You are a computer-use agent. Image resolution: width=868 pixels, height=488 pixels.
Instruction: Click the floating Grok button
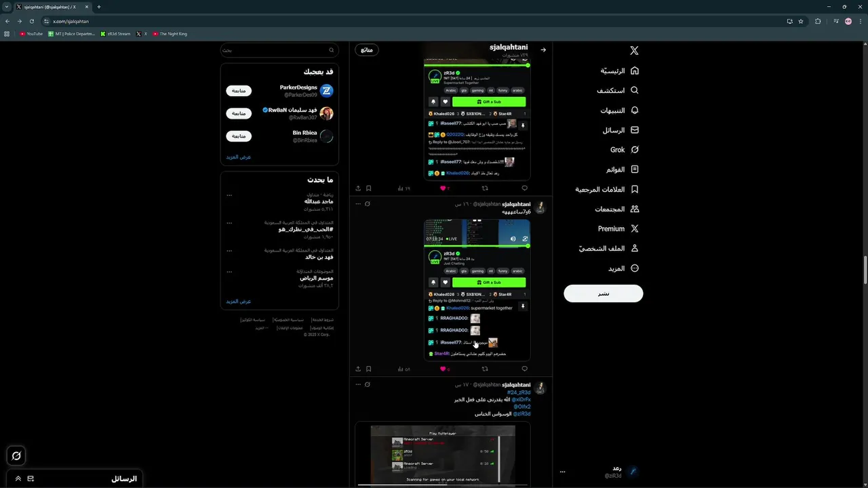tap(16, 456)
